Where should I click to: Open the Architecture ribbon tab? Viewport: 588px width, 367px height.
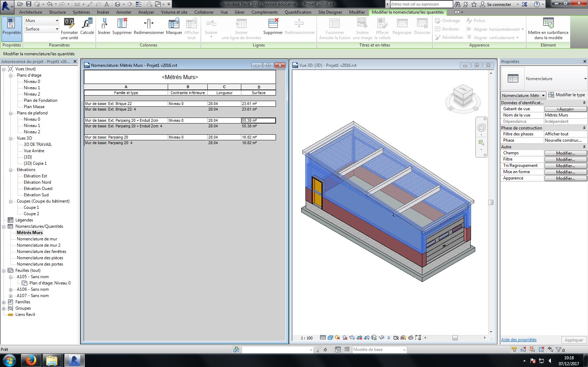tap(30, 12)
